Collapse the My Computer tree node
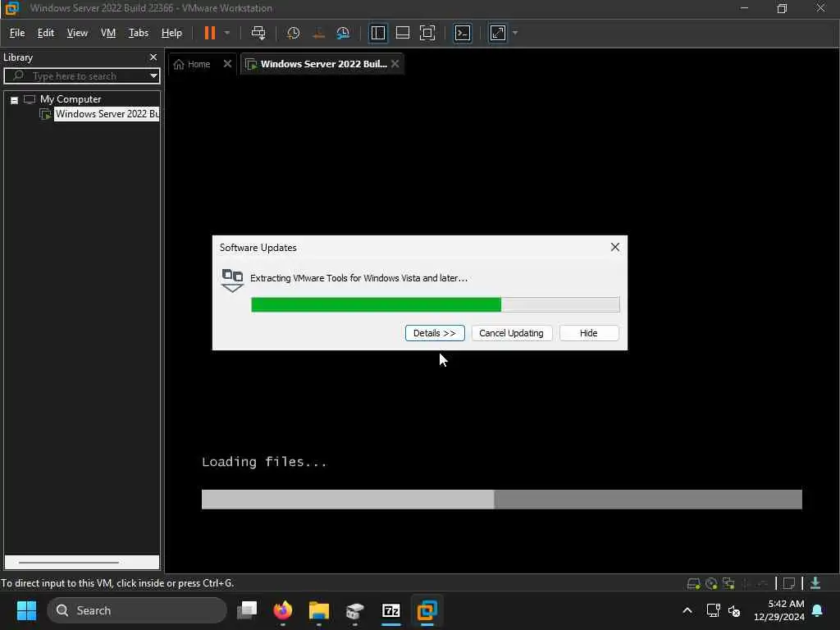The height and width of the screenshot is (630, 840). coord(15,100)
